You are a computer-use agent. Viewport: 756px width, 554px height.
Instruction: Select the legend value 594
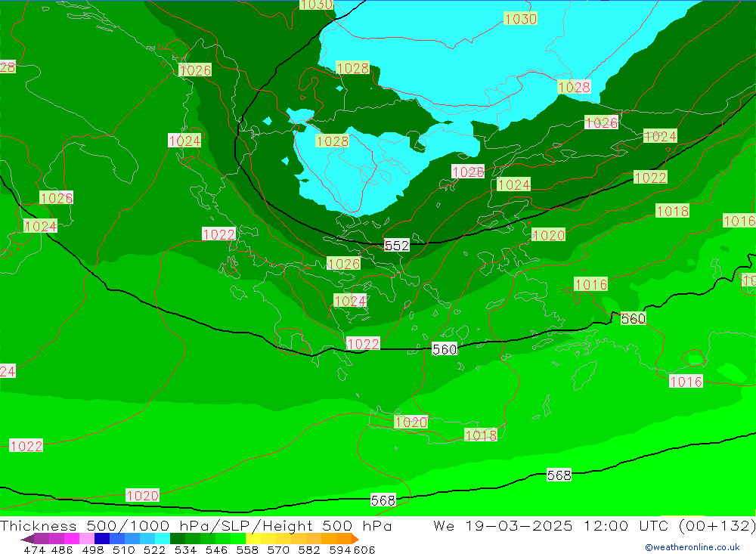[340, 549]
